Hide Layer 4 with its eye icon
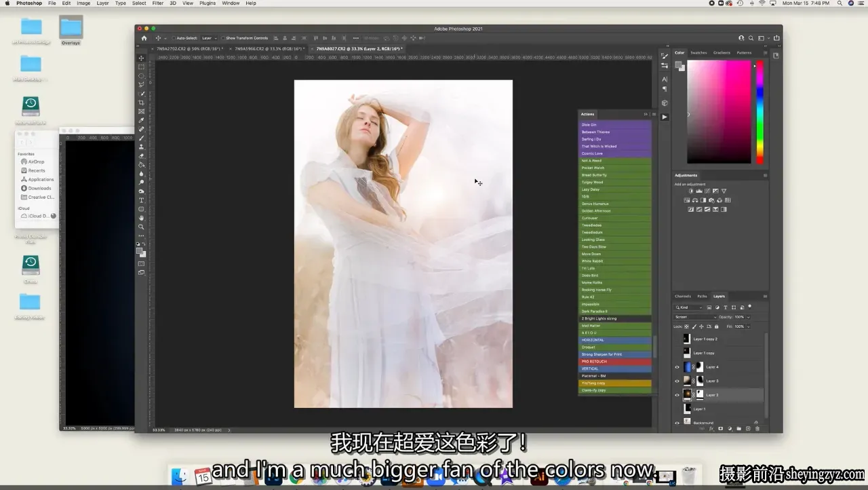The height and width of the screenshot is (490, 868). click(x=677, y=367)
